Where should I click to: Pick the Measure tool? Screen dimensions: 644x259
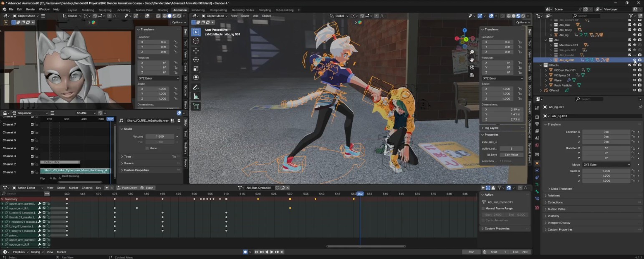(196, 97)
